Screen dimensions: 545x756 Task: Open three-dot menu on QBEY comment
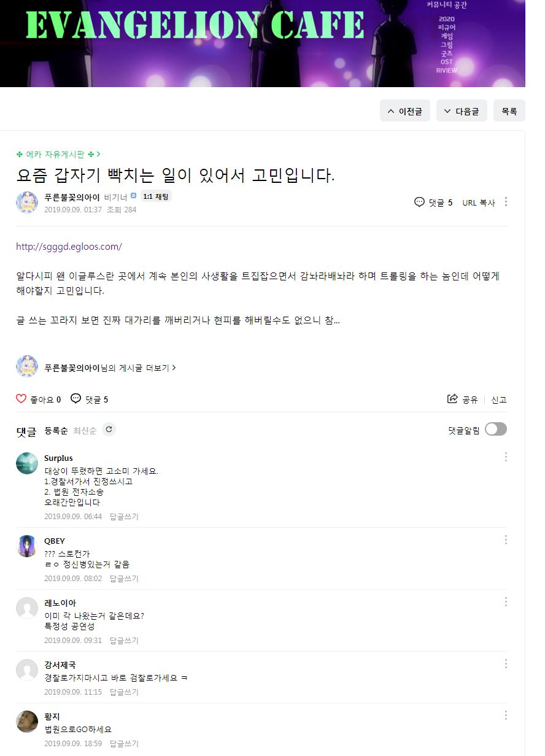506,539
